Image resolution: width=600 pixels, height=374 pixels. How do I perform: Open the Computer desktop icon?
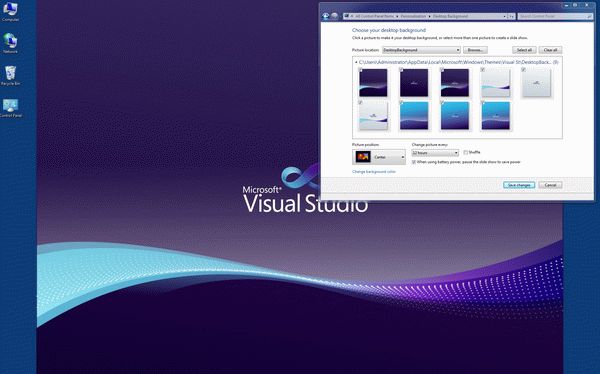10,10
